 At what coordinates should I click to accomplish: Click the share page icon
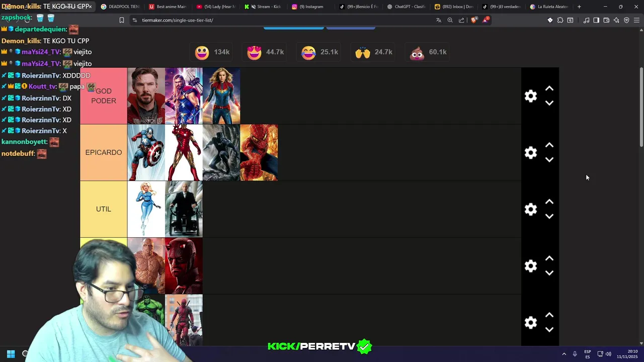click(461, 20)
